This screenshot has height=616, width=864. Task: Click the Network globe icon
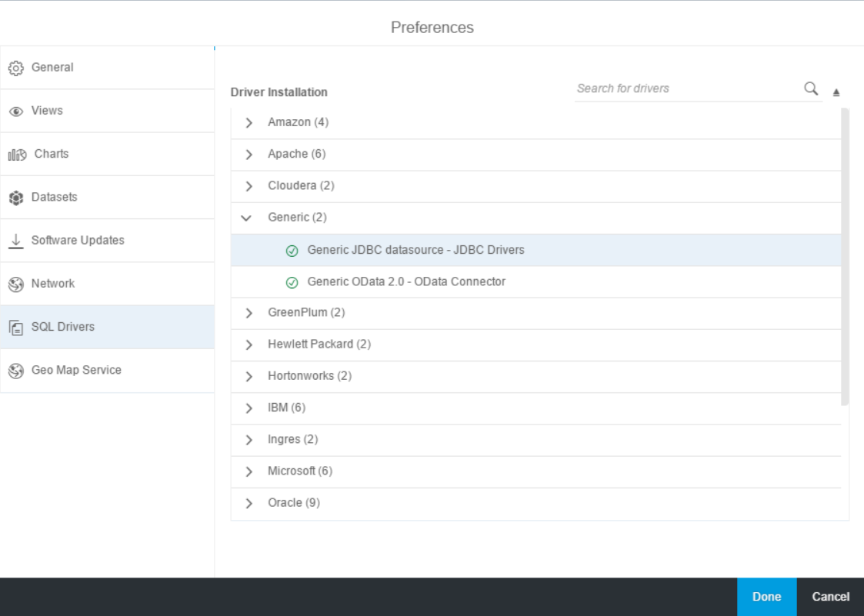point(16,285)
